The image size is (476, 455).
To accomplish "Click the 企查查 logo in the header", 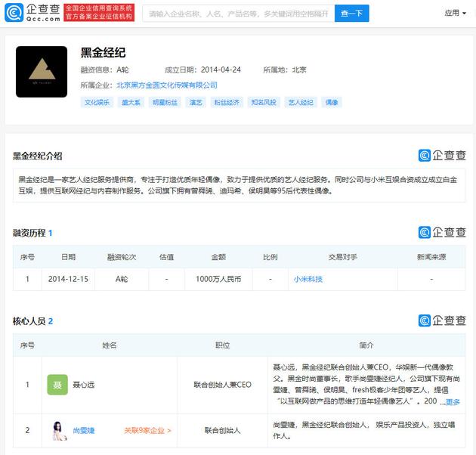I will click(32, 13).
